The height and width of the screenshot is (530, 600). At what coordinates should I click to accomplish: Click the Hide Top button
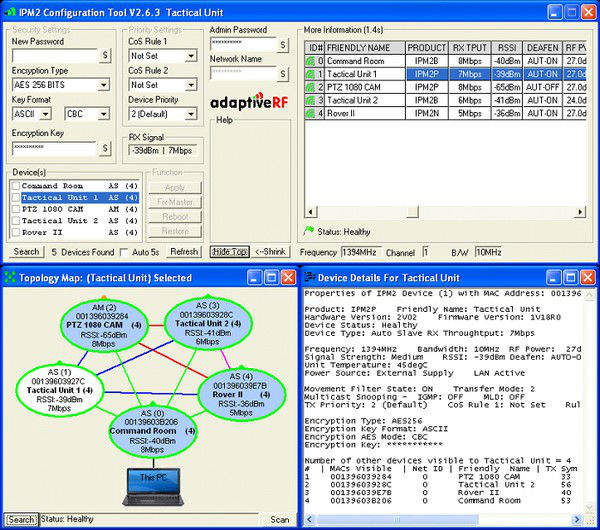pos(229,252)
